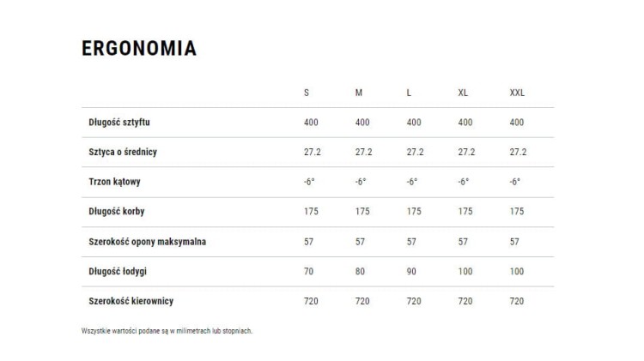Click the Długość sztyftu row label
644x361 pixels.
[119, 123]
